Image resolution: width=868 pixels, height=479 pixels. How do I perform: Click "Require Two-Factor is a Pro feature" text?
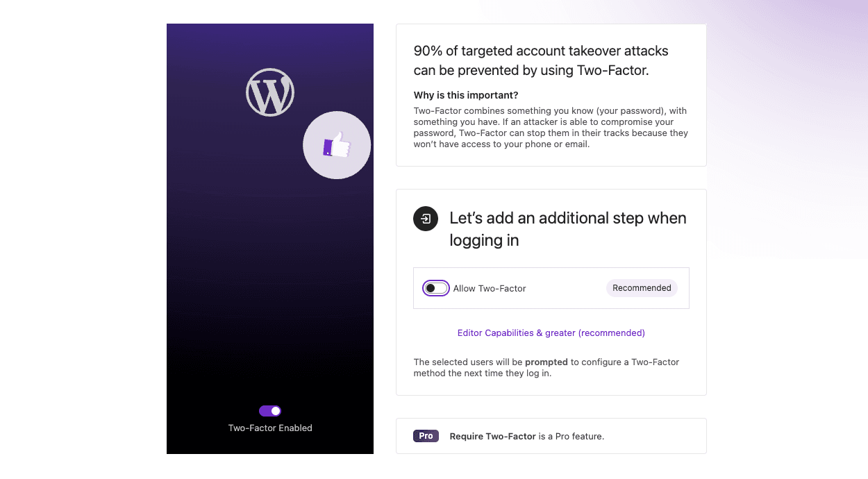[527, 437]
